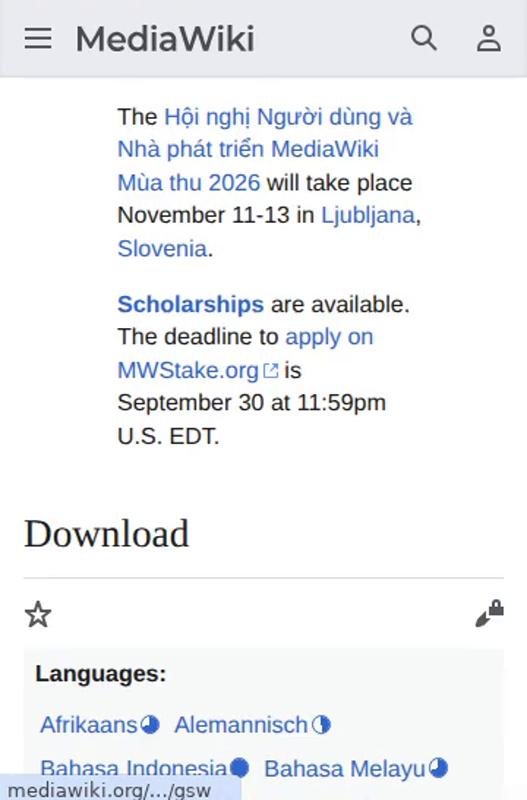Viewport: 527px width, 800px height.
Task: Click translation progress icon beside Afrikaans
Action: [150, 724]
